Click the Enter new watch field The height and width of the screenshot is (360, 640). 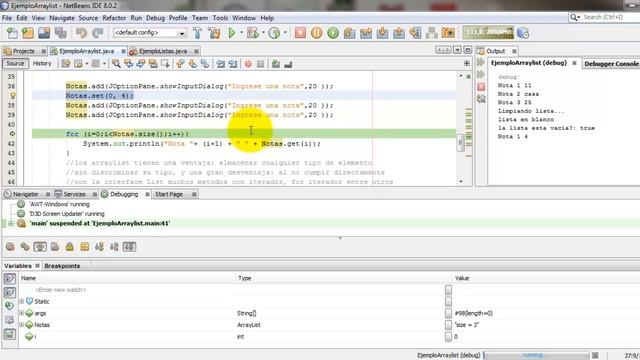[60, 290]
